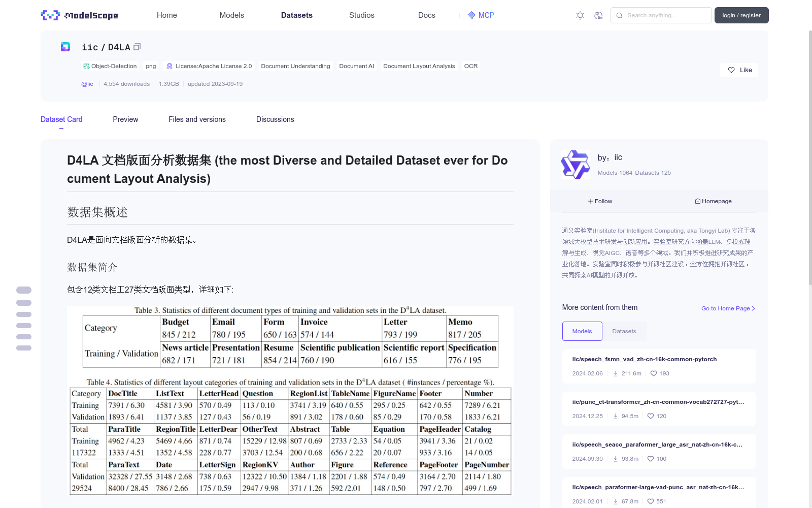
Task: Click the search magnifier icon
Action: click(619, 15)
